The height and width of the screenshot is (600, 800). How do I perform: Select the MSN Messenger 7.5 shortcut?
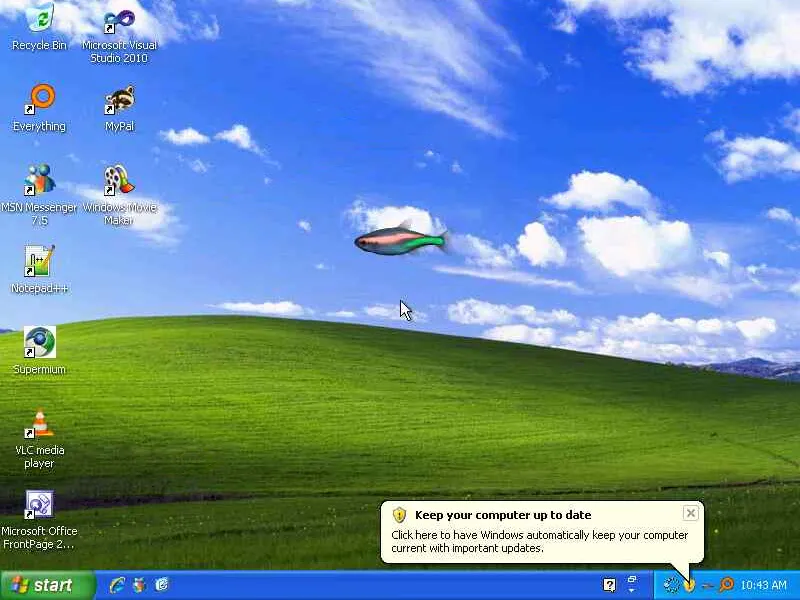click(x=39, y=195)
